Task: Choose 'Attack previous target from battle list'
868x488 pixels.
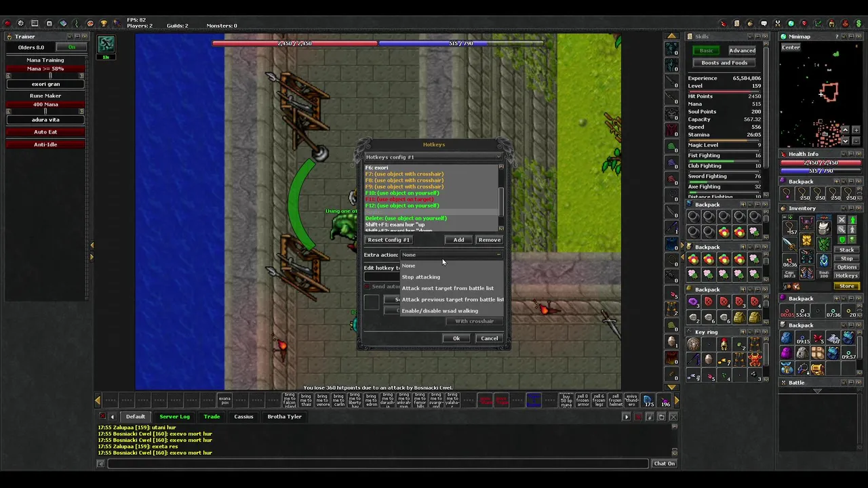Action: tap(452, 300)
